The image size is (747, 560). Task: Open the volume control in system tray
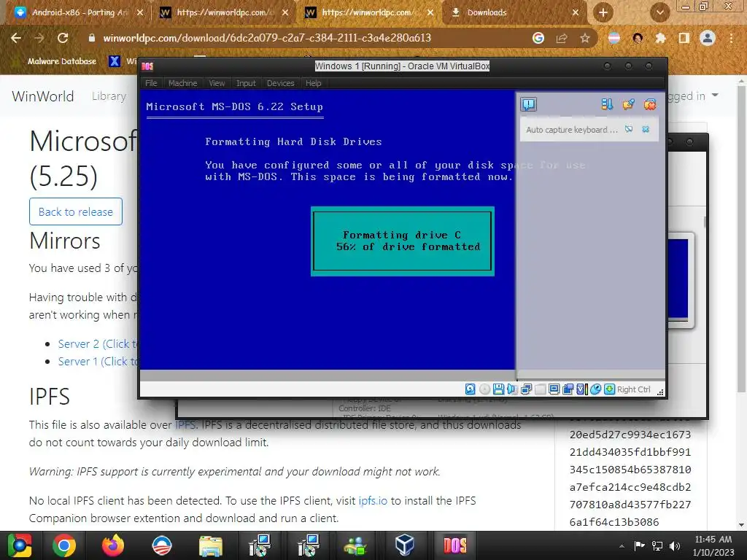click(675, 546)
